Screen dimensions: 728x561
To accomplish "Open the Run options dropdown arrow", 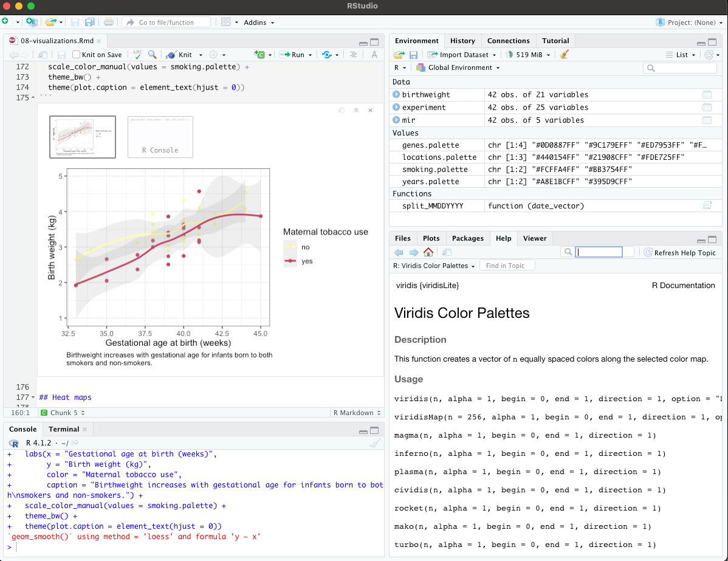I will (x=310, y=55).
